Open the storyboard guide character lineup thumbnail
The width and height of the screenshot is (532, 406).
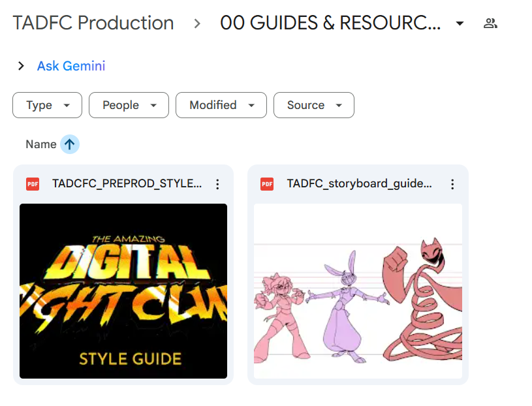(x=358, y=291)
